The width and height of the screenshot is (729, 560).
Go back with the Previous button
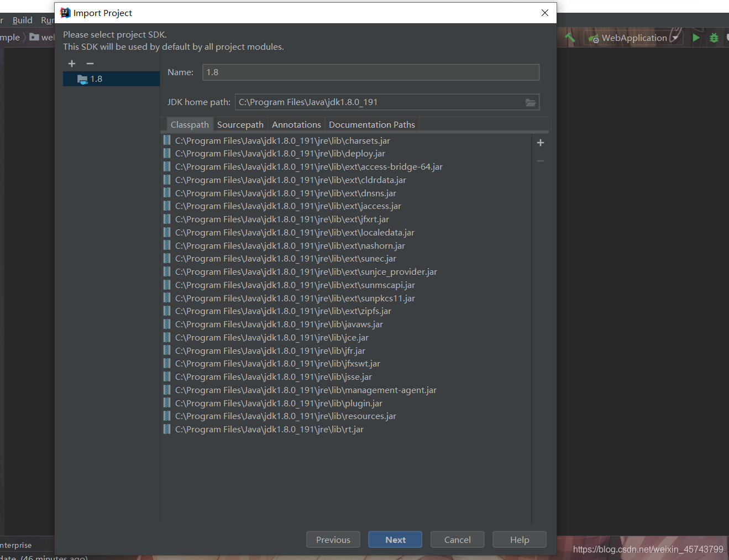tap(333, 540)
